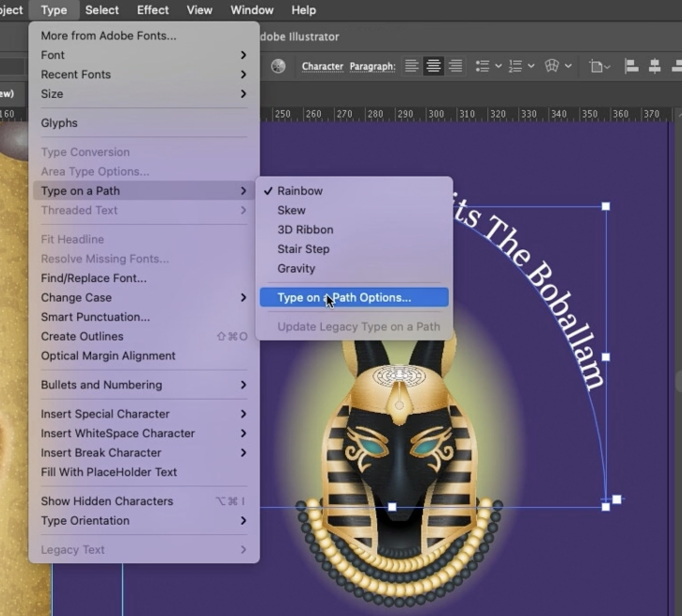This screenshot has height=616, width=682.
Task: Align paragraph text right
Action: [x=455, y=66]
